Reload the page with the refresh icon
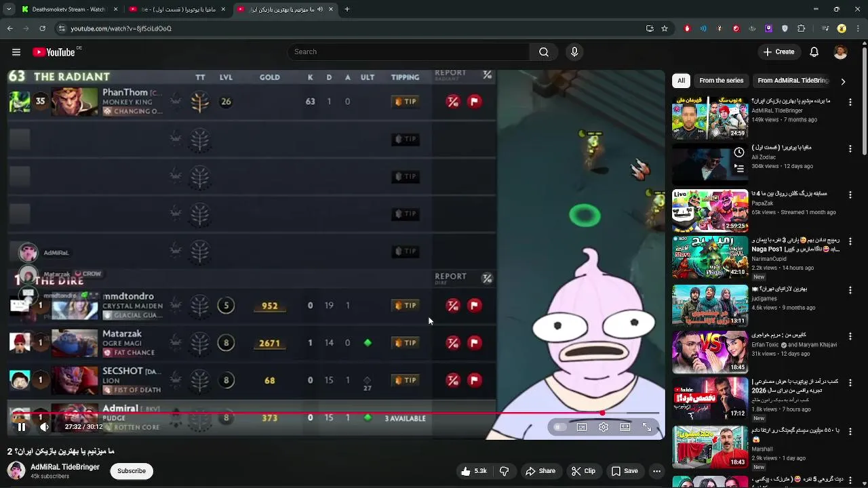Image resolution: width=868 pixels, height=488 pixels. [42, 28]
